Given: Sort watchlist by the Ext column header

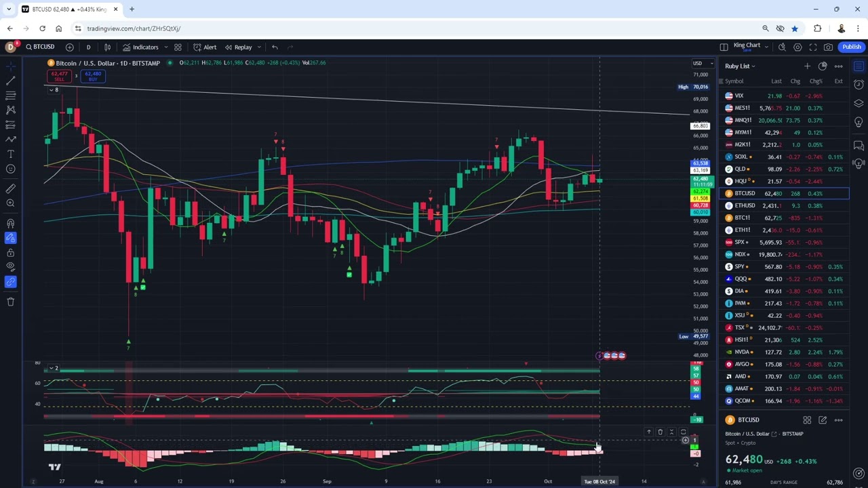Looking at the screenshot, I should tap(839, 81).
